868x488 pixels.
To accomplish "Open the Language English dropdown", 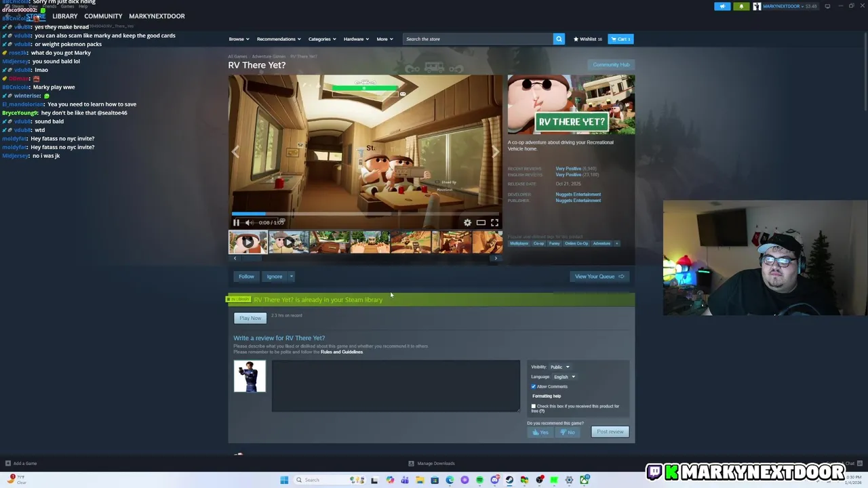I will tap(564, 377).
